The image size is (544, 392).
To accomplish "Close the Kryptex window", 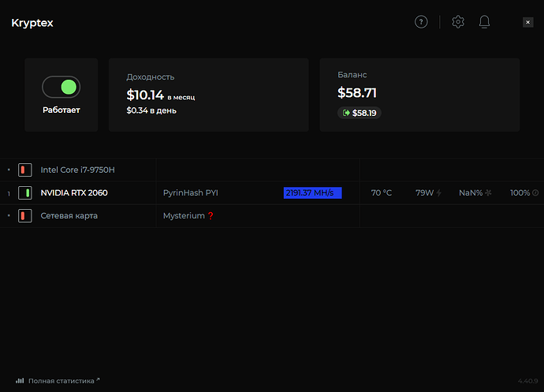I will [527, 22].
